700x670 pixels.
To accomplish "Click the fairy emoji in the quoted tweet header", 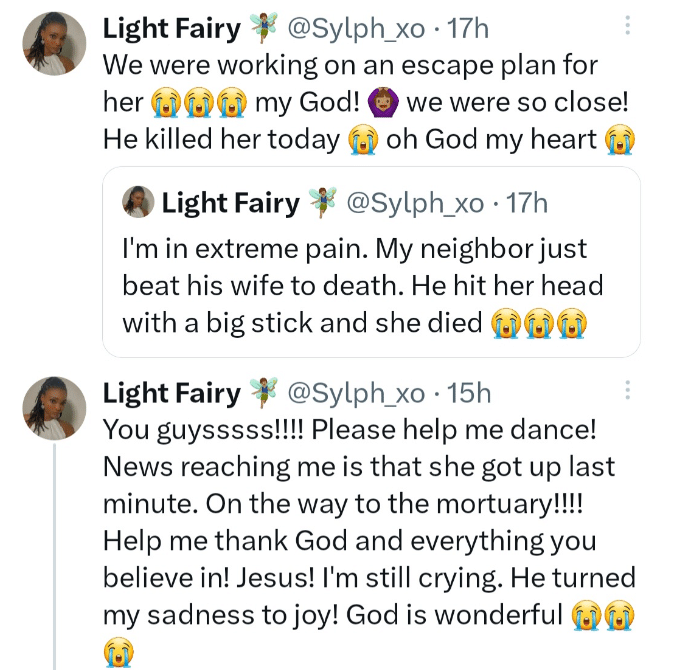I will [x=324, y=203].
